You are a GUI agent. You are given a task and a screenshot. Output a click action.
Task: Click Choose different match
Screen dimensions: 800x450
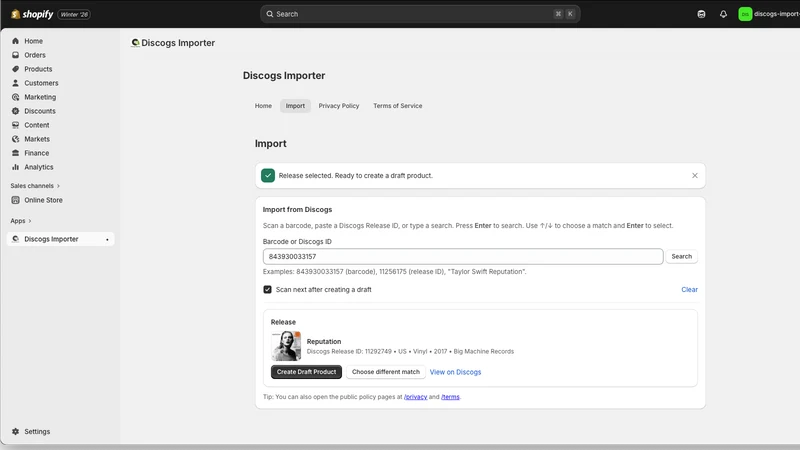click(x=386, y=372)
